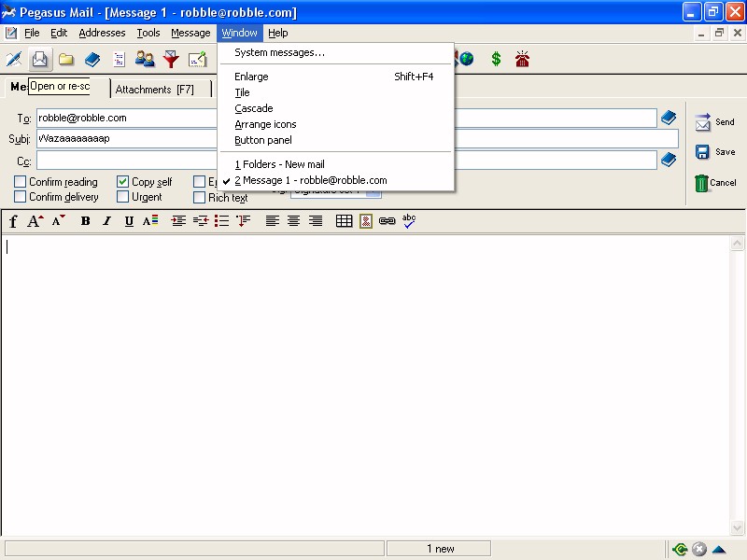Open the Message menu
Screen dimensions: 747x560
(190, 33)
